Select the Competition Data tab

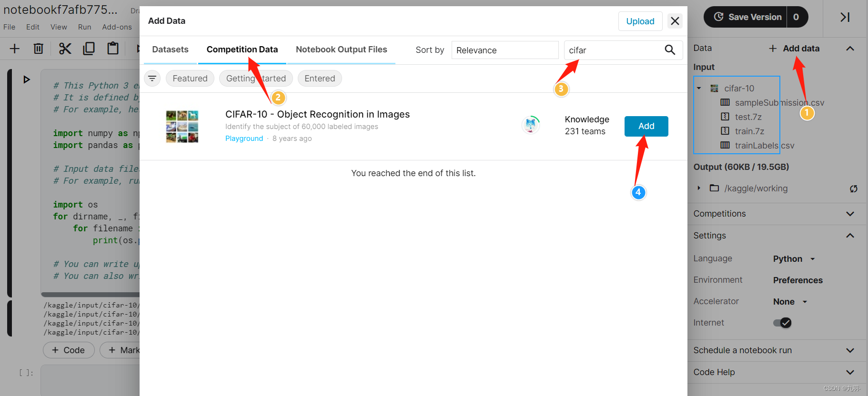pyautogui.click(x=242, y=49)
